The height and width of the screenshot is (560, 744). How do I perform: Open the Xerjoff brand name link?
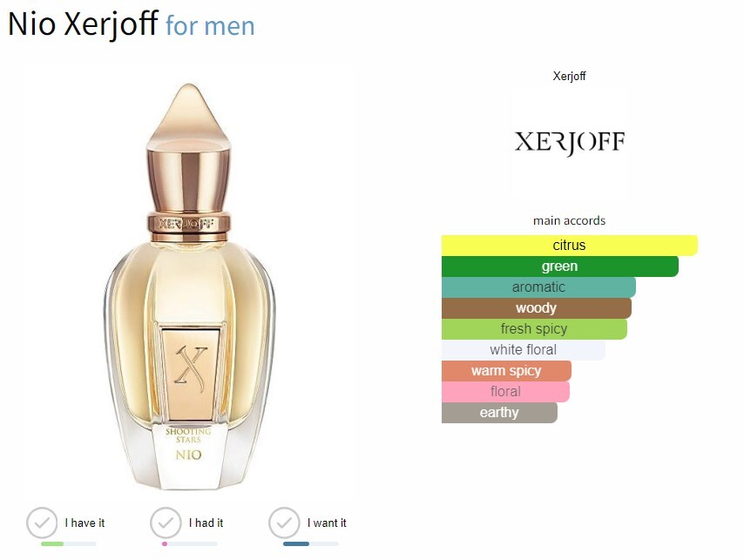[x=570, y=76]
